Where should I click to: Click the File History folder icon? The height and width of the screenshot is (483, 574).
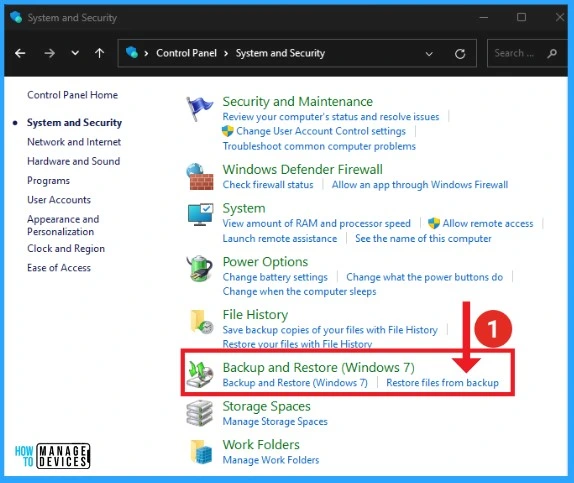click(x=202, y=322)
